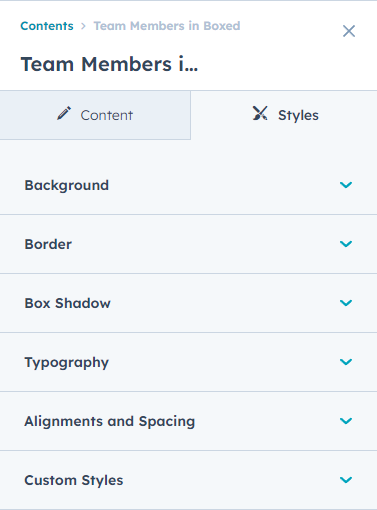Expand the Custom Styles chevron
377x510 pixels.
pyautogui.click(x=346, y=480)
